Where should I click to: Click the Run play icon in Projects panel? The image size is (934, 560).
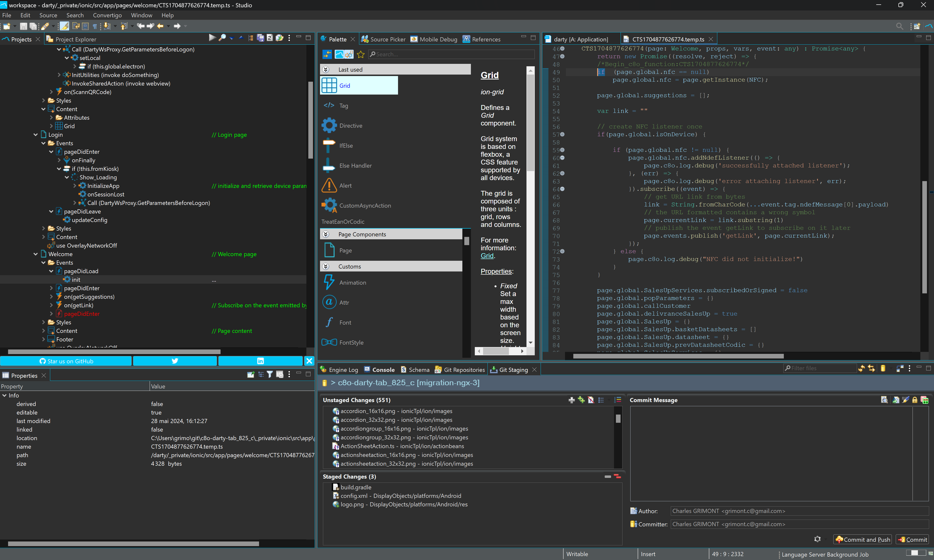(x=212, y=38)
